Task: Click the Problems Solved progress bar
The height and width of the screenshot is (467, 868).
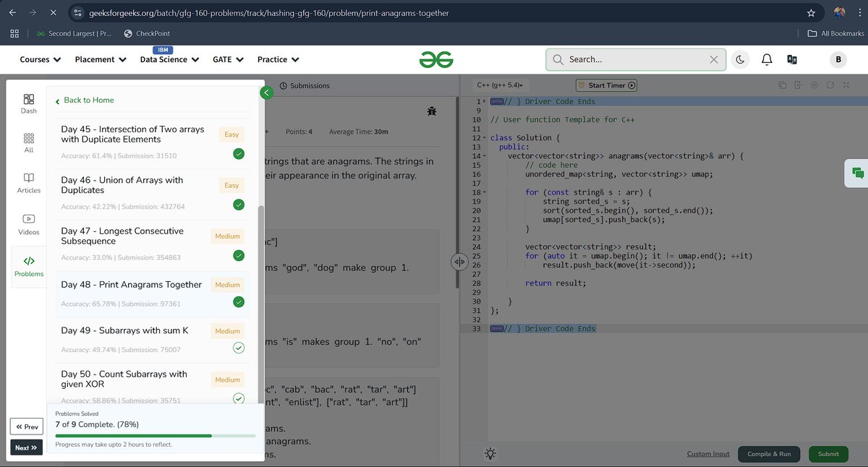Action: click(156, 436)
